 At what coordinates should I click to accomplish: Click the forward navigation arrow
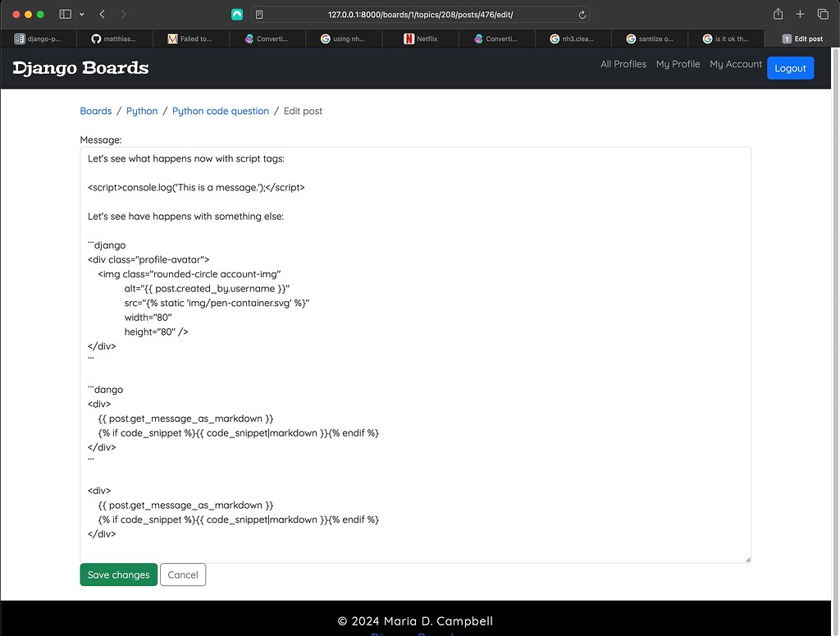click(124, 14)
